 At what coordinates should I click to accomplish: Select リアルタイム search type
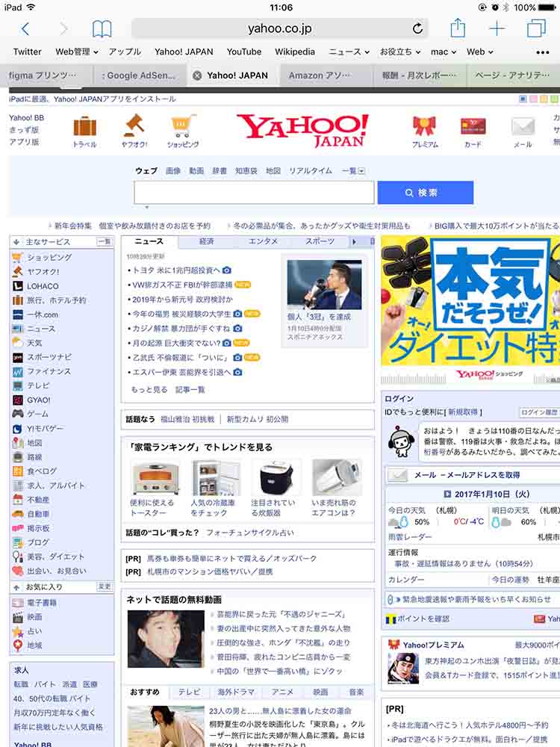[311, 170]
